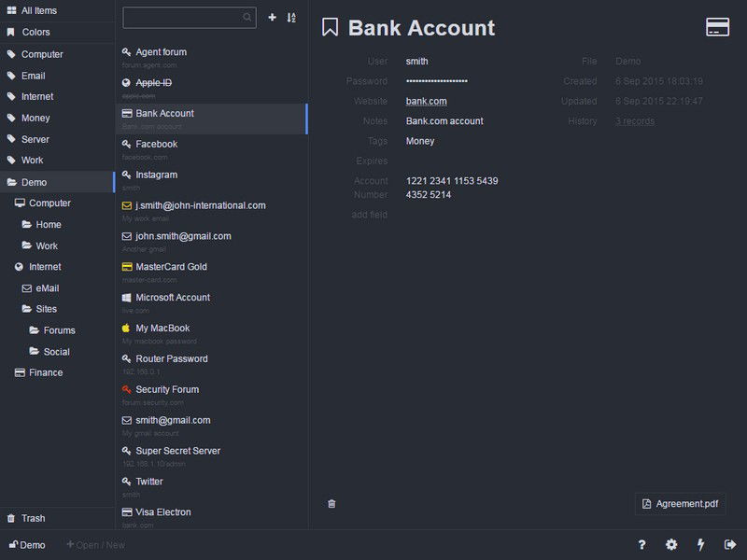Image resolution: width=747 pixels, height=560 pixels.
Task: Open the Home folder
Action: pos(57,224)
